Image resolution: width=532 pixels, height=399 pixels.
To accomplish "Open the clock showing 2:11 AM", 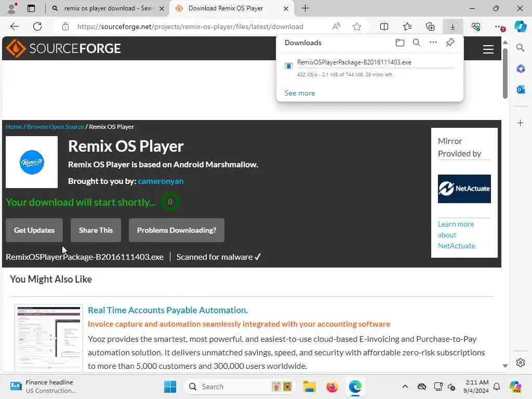I will pos(476,387).
